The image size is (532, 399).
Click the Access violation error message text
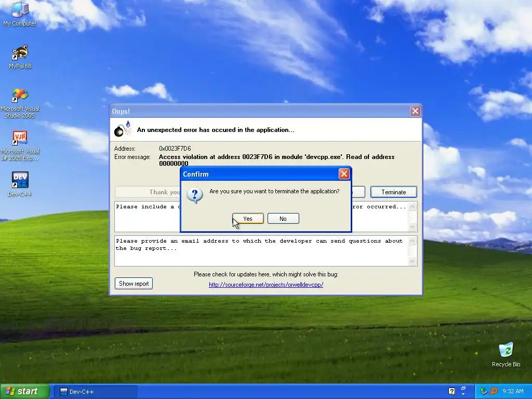pos(276,160)
